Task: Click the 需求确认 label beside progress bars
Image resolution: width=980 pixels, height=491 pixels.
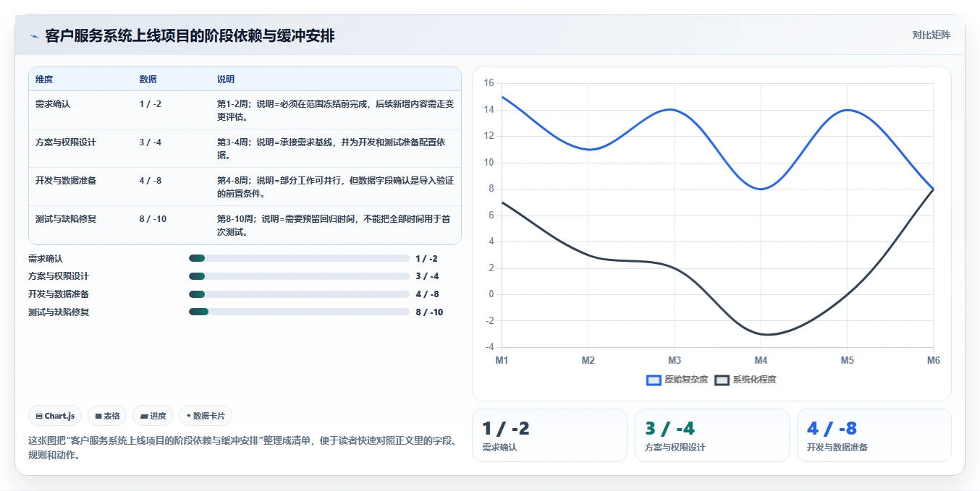Action: [46, 258]
